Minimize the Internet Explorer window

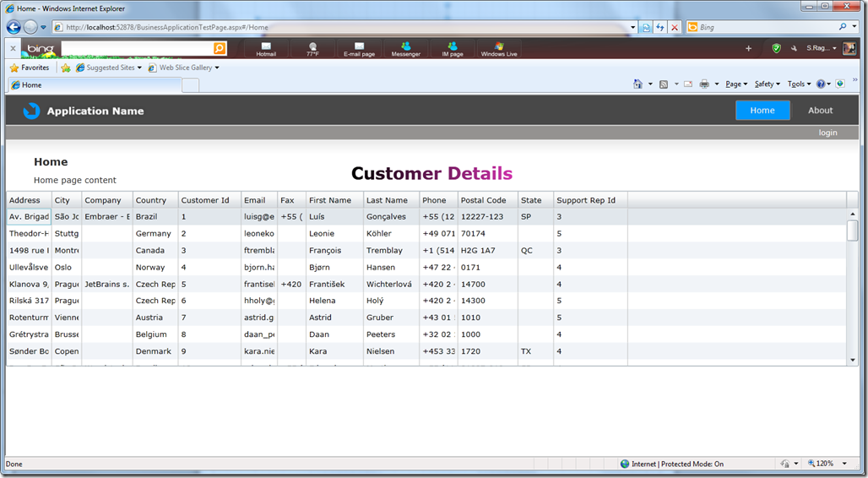coord(811,6)
